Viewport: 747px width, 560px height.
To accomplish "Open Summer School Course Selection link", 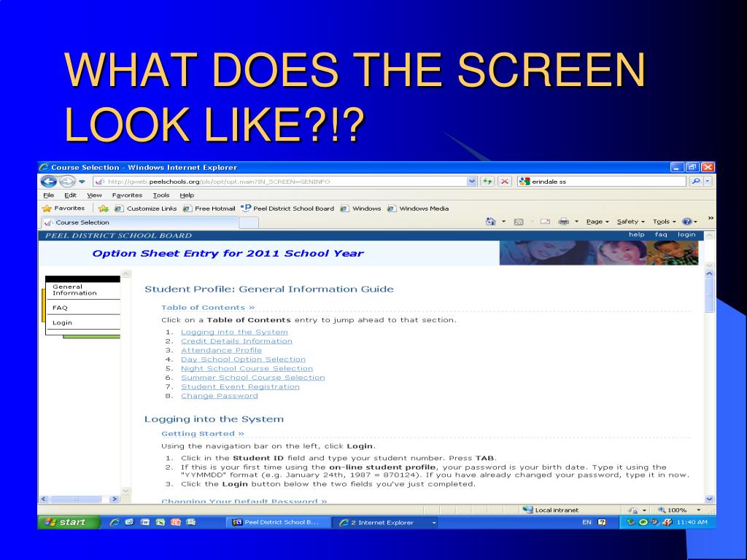I will 252,377.
